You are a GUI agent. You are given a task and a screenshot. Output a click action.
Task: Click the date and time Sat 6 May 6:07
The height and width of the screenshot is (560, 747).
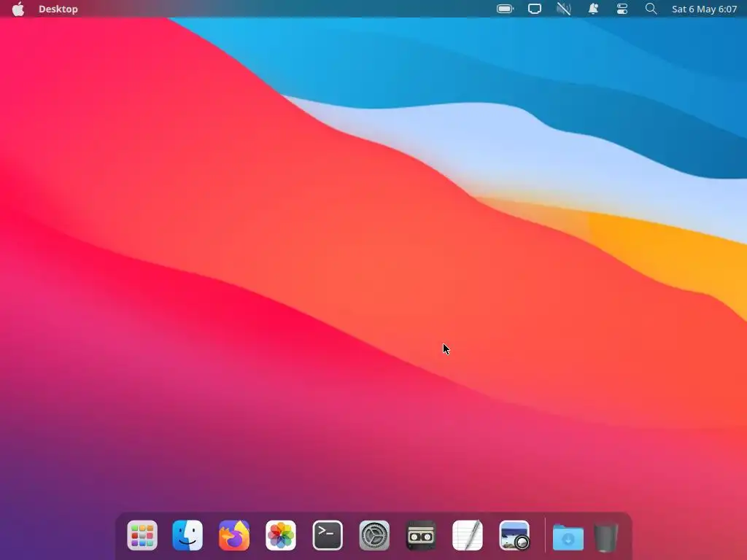pyautogui.click(x=704, y=9)
